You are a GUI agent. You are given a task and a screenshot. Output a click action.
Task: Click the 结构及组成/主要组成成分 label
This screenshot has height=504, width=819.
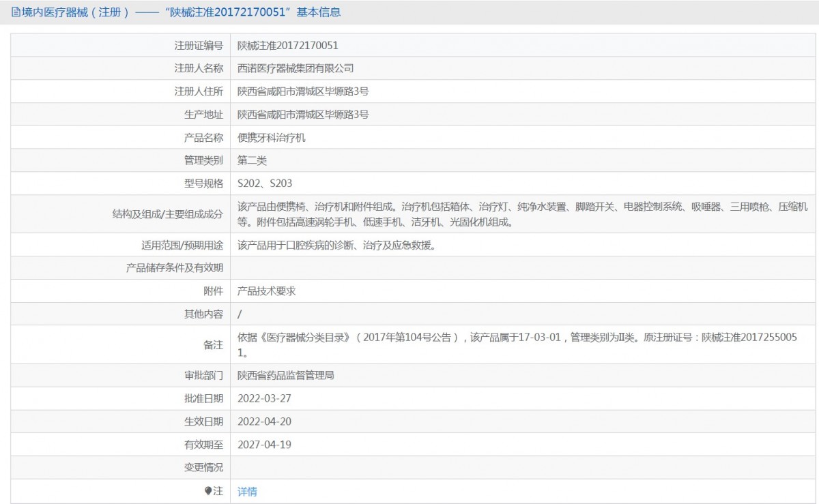(168, 214)
